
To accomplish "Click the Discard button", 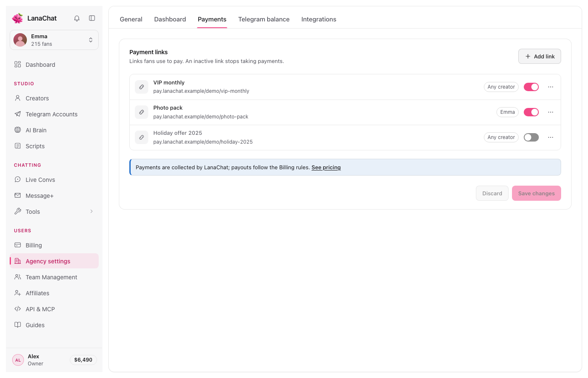I will (492, 193).
